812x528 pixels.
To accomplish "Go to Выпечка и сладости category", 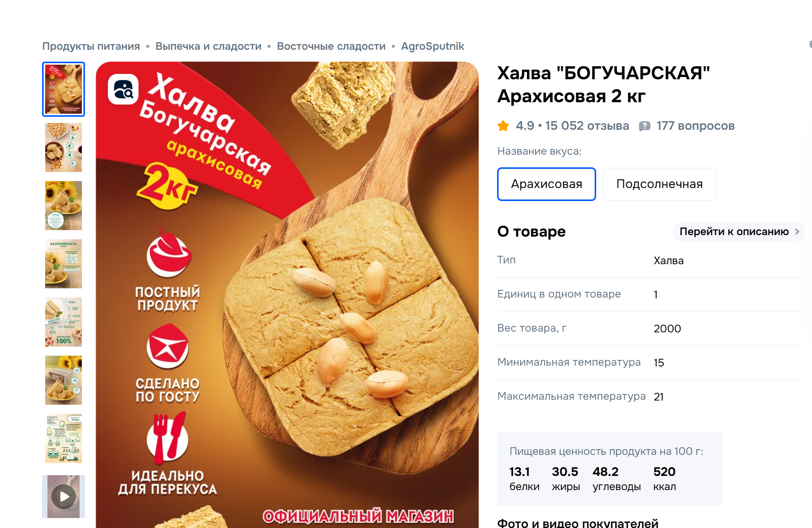I will click(208, 46).
